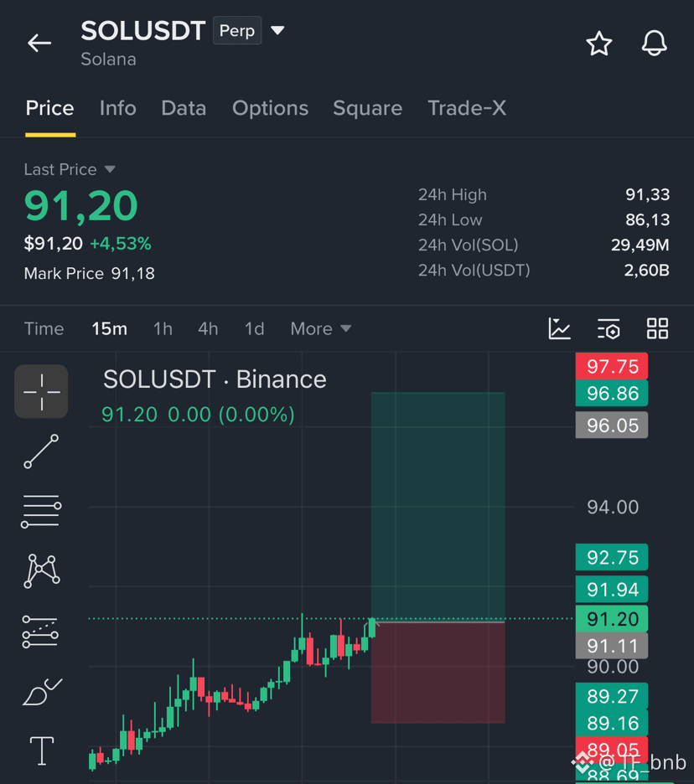
Task: Click the 96.05 gray price label
Action: [x=612, y=425]
